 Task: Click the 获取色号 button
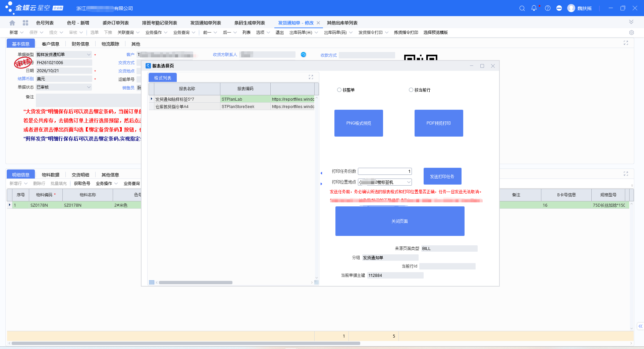82,184
